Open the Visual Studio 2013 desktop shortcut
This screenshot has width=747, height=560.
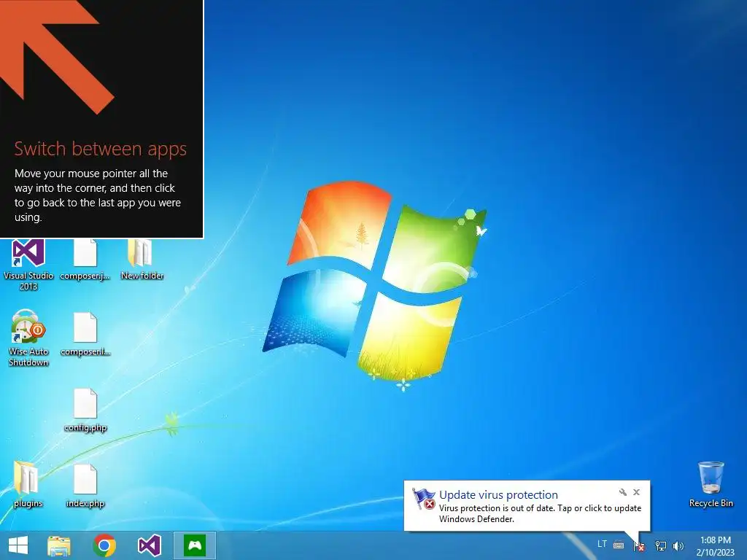[28, 265]
